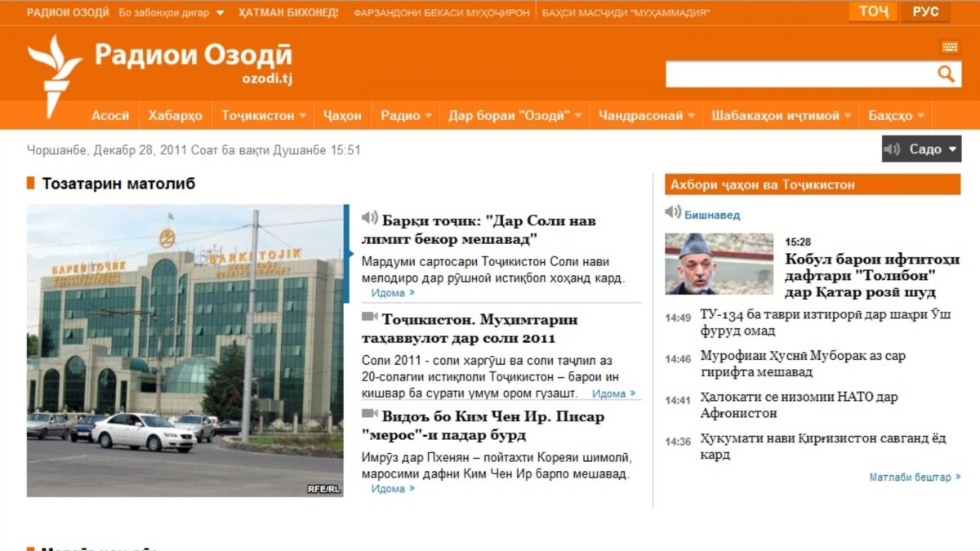Open the Barqi Tojik building photo
Viewport: 980px width, 551px height.
(185, 350)
